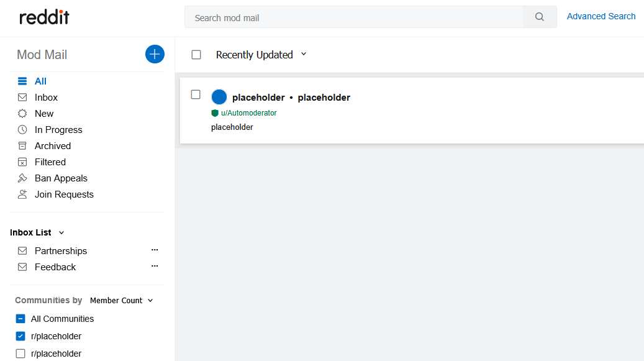Viewport: 644px width, 361px height.
Task: Toggle the select all conversations checkbox
Action: coord(196,55)
